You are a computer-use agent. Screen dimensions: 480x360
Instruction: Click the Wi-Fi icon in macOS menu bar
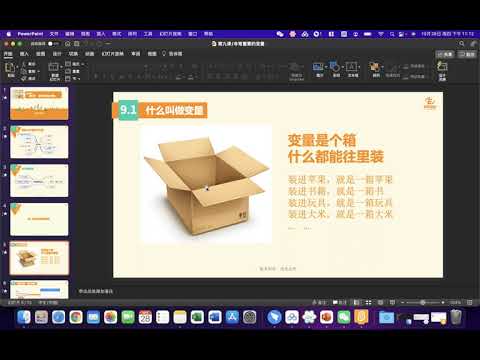pos(380,34)
